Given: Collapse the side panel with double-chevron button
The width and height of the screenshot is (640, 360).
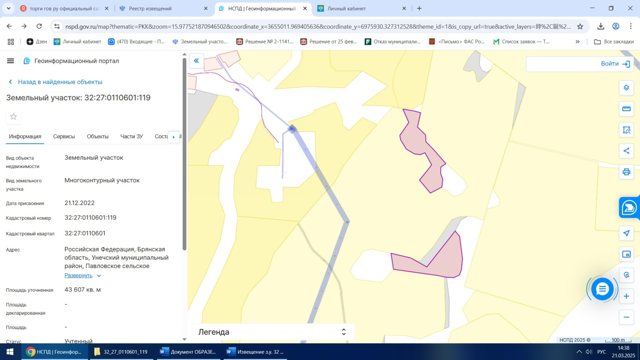Looking at the screenshot, I should pos(196,60).
